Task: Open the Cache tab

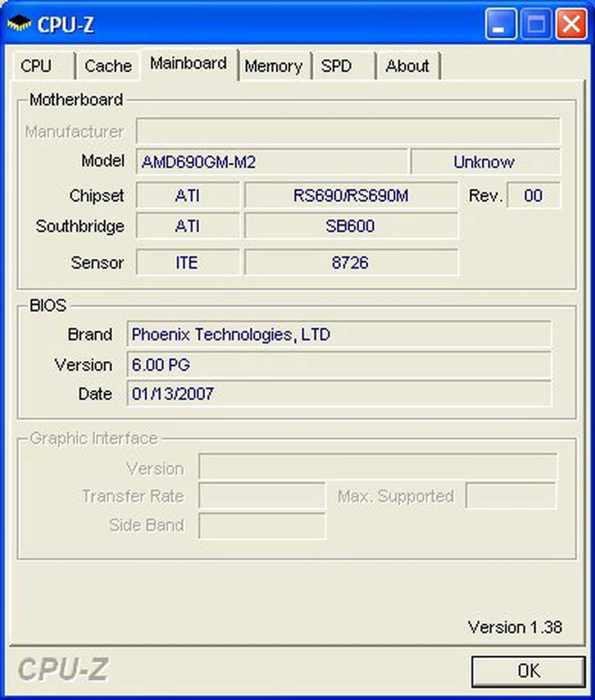Action: click(108, 66)
